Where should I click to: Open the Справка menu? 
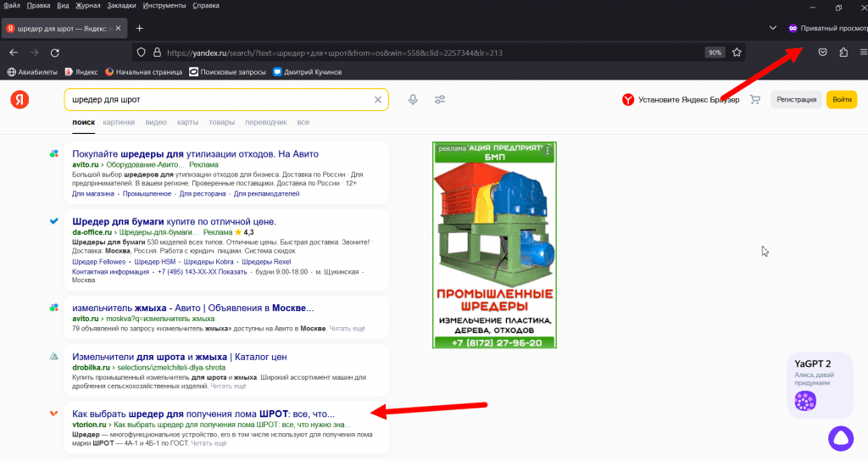point(206,6)
